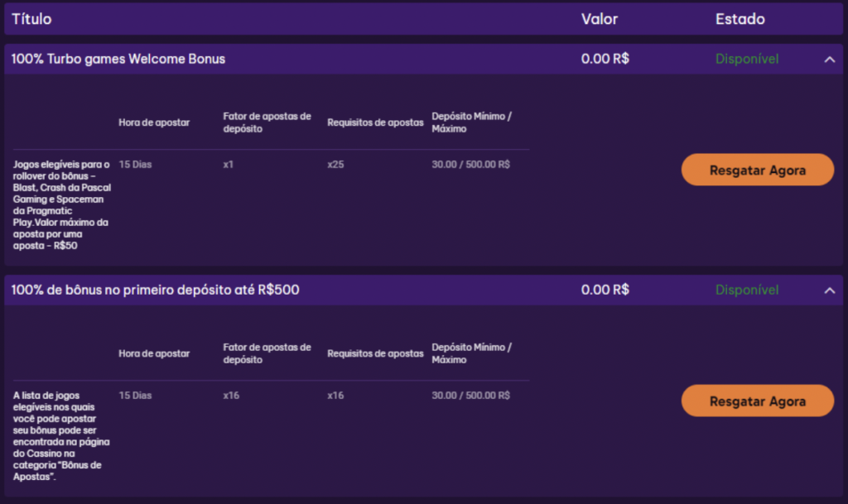Image resolution: width=848 pixels, height=504 pixels.
Task: Collapse the first deposit bonus chevron
Action: pyautogui.click(x=829, y=290)
